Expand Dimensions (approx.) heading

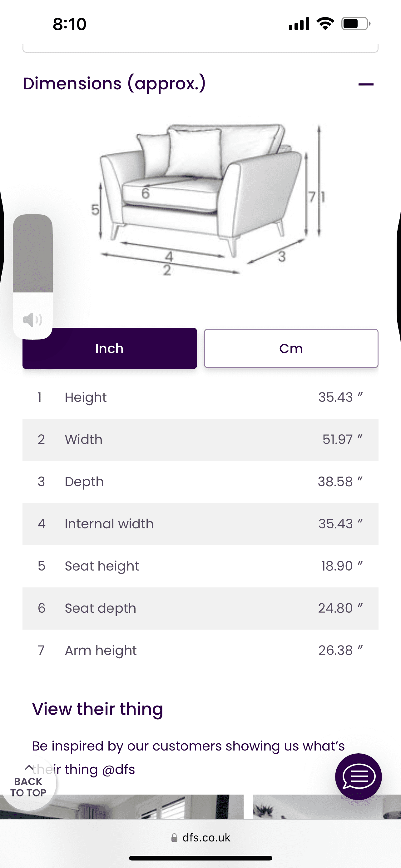click(114, 83)
